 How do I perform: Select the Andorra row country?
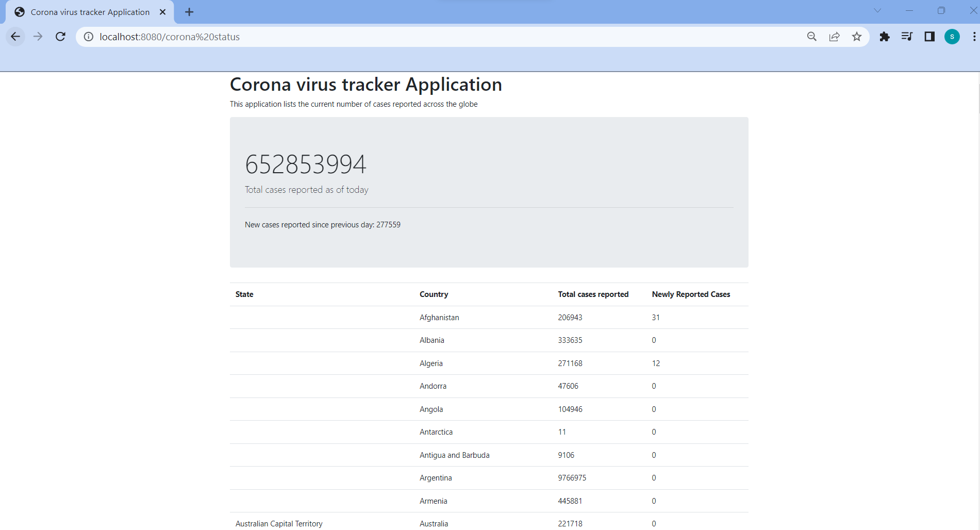coord(433,386)
